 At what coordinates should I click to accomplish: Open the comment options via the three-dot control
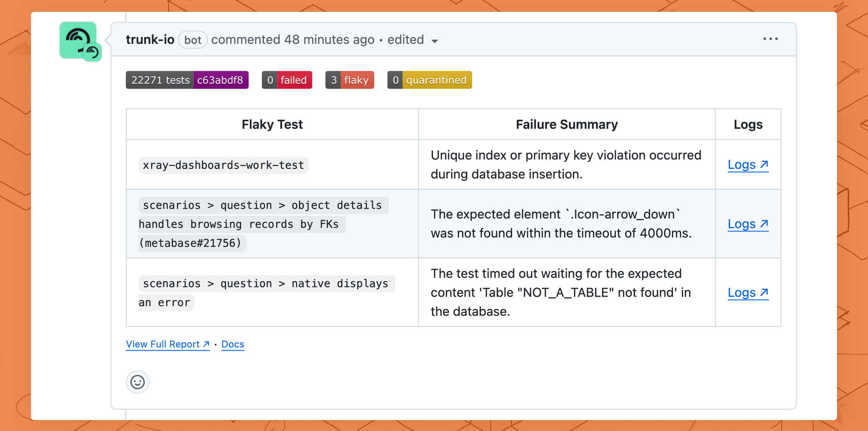click(770, 39)
